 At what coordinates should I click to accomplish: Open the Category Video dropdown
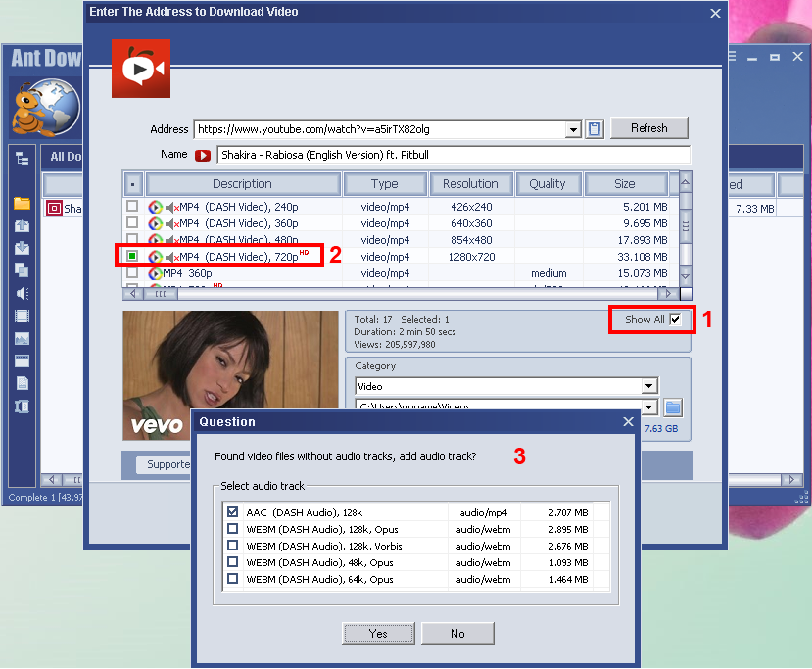point(649,386)
